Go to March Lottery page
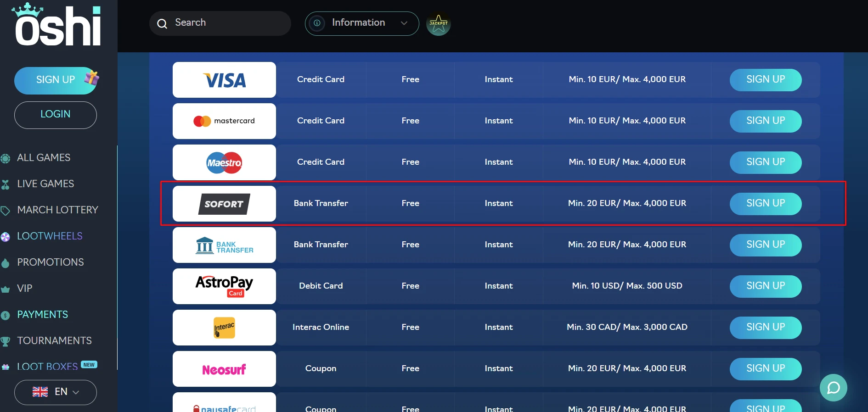This screenshot has height=412, width=868. pyautogui.click(x=58, y=210)
